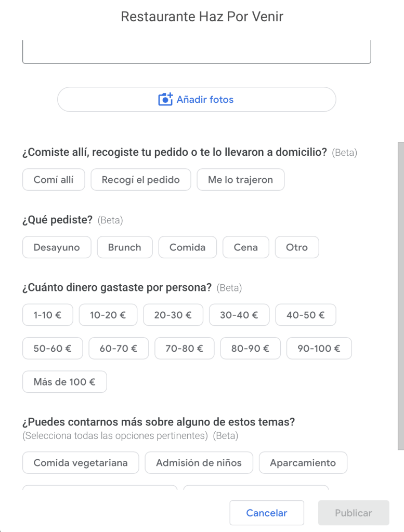This screenshot has height=532, width=404.
Task: Select the 1-10 € price range
Action: (47, 315)
